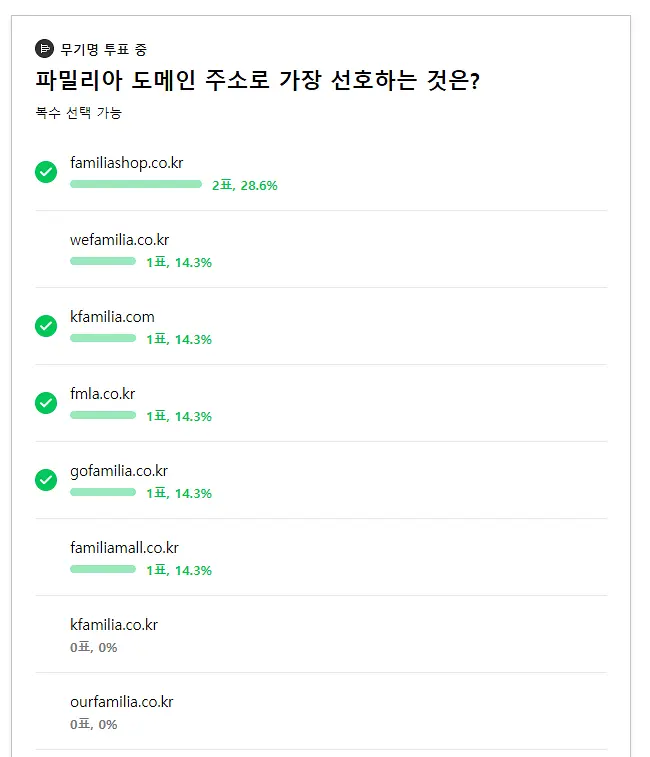
Task: Select the wefamilia.co.kr option
Action: pyautogui.click(x=321, y=249)
